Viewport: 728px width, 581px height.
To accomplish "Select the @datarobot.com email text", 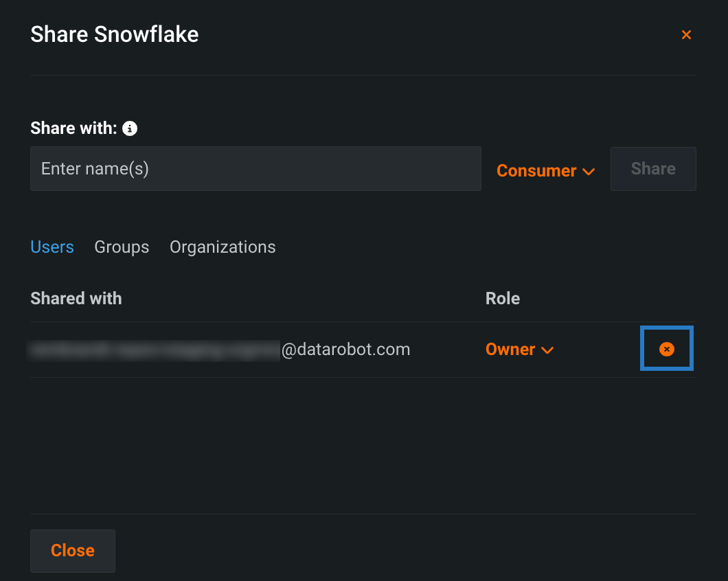I will point(346,350).
